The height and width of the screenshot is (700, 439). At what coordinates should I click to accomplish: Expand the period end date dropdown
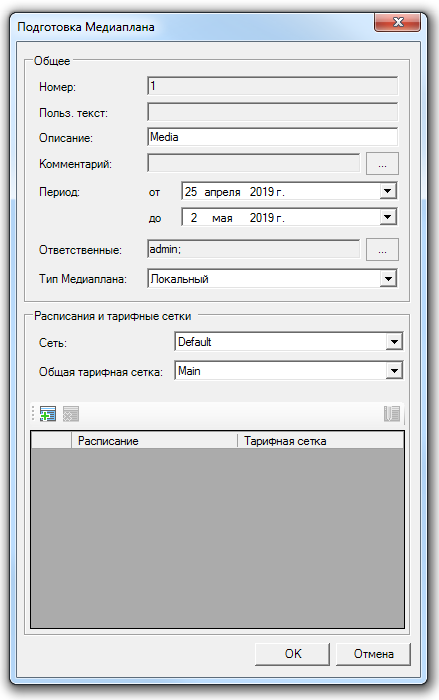click(388, 217)
